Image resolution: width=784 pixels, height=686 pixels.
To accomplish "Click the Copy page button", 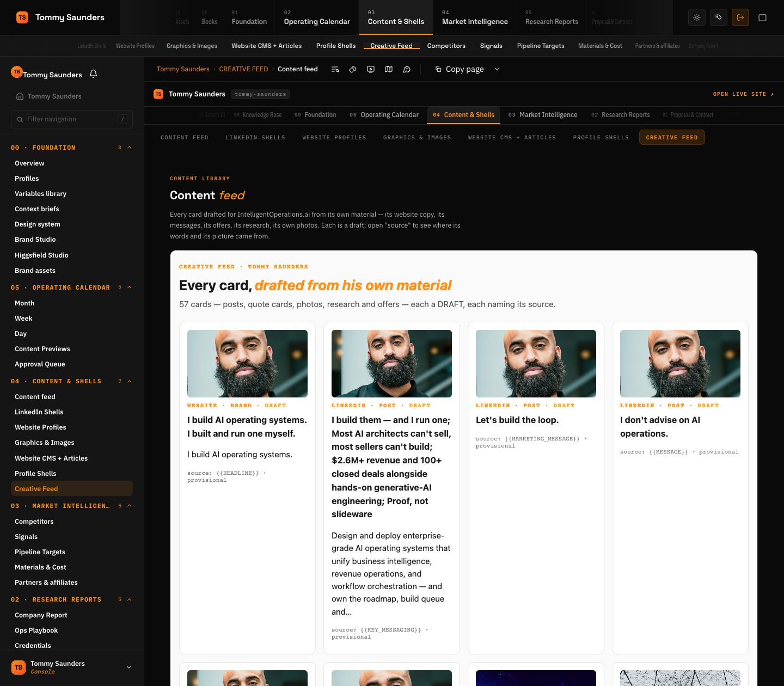I will point(464,69).
